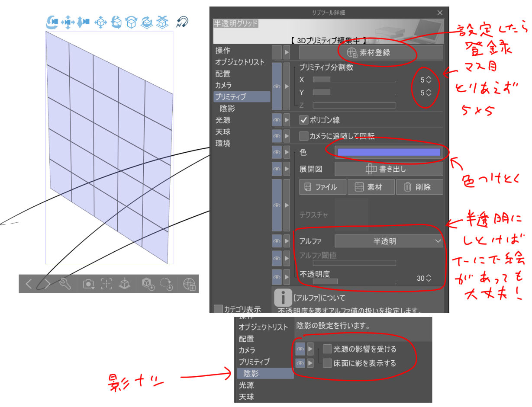Viewport: 532px width, 407px height.
Task: Click the 素材登録 button
Action: pyautogui.click(x=371, y=52)
